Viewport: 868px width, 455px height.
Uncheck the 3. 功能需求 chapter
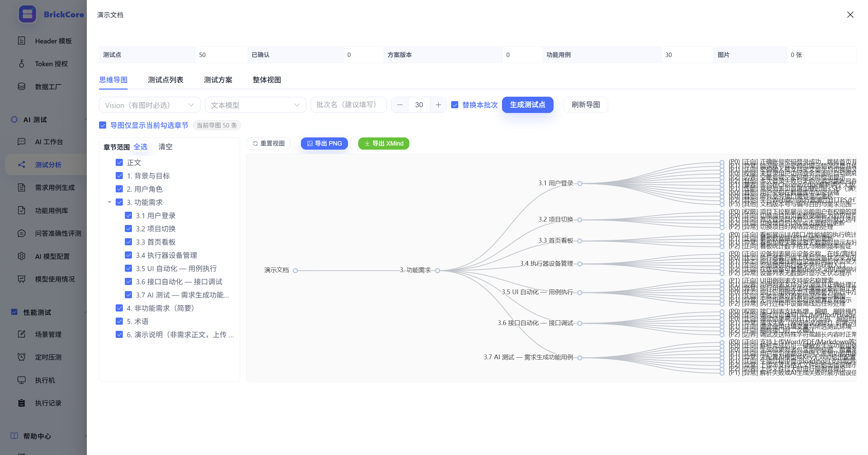[x=119, y=202]
